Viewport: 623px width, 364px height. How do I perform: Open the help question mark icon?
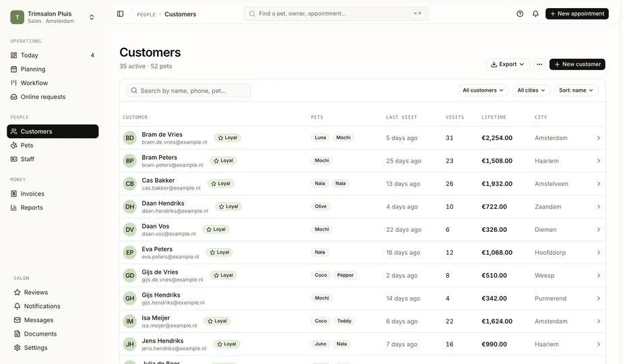[520, 13]
